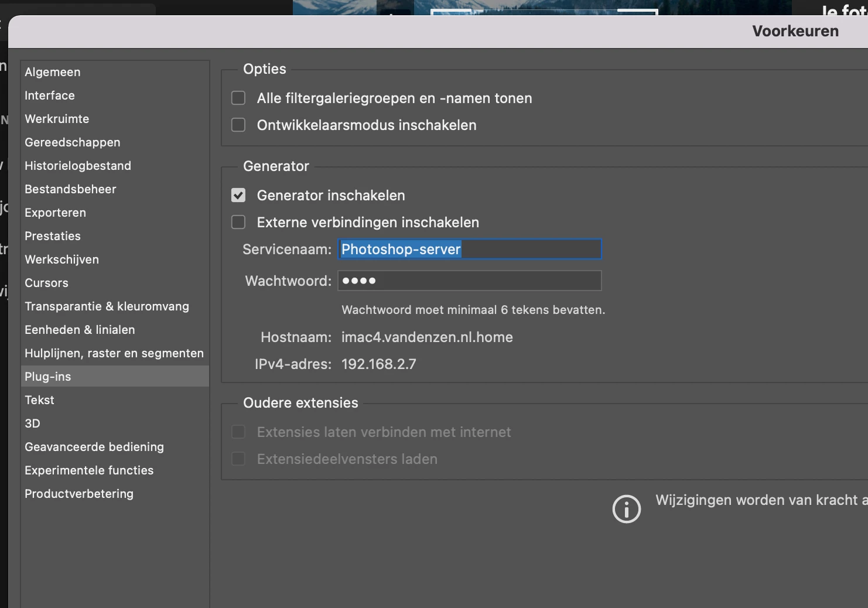Open Transparantie & kleuromvang settings
868x608 pixels.
pyautogui.click(x=115, y=306)
